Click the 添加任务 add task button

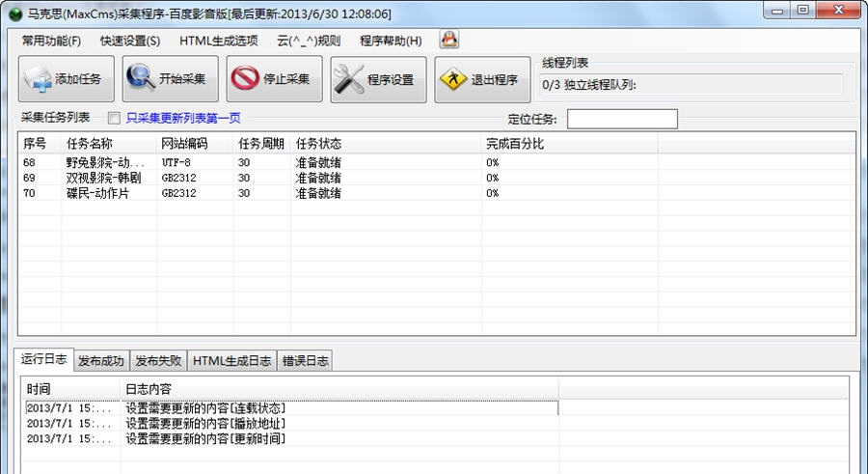(67, 79)
